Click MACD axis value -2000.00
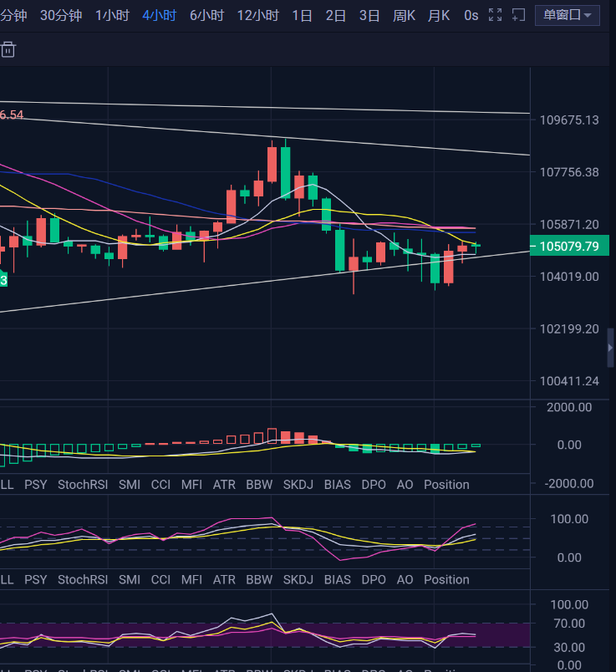Viewport: 616px width, 672px height. (x=569, y=484)
